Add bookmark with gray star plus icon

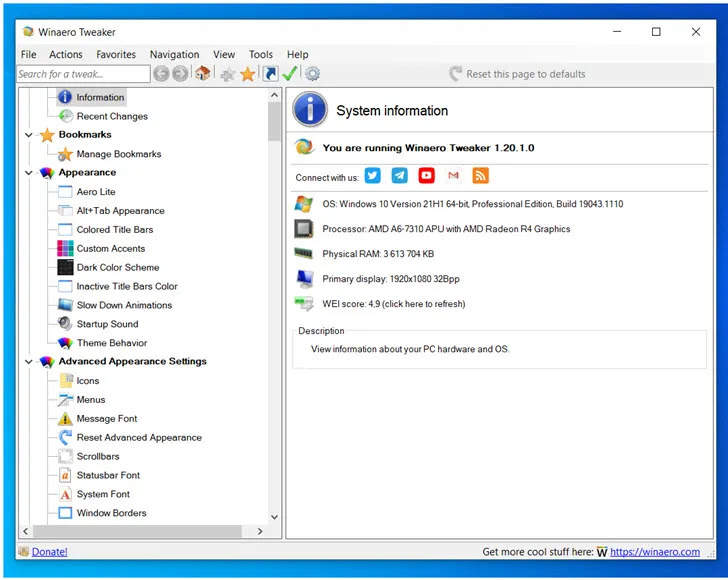coord(227,74)
